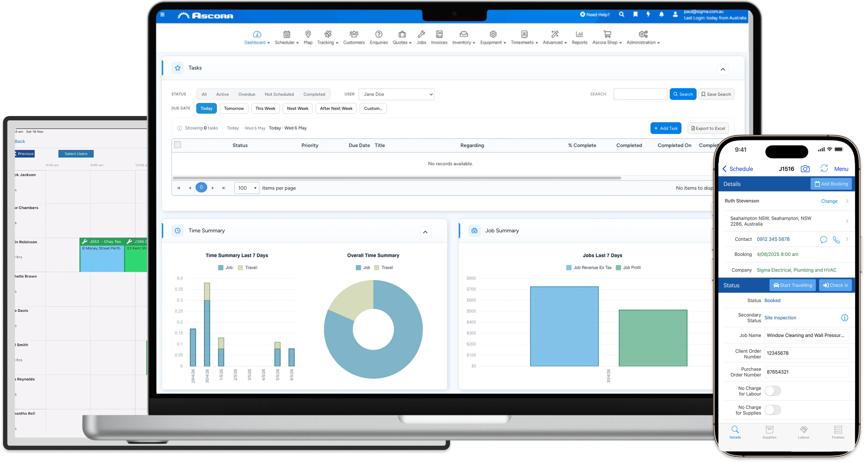
Task: Open the items per page dropdown
Action: coord(247,188)
